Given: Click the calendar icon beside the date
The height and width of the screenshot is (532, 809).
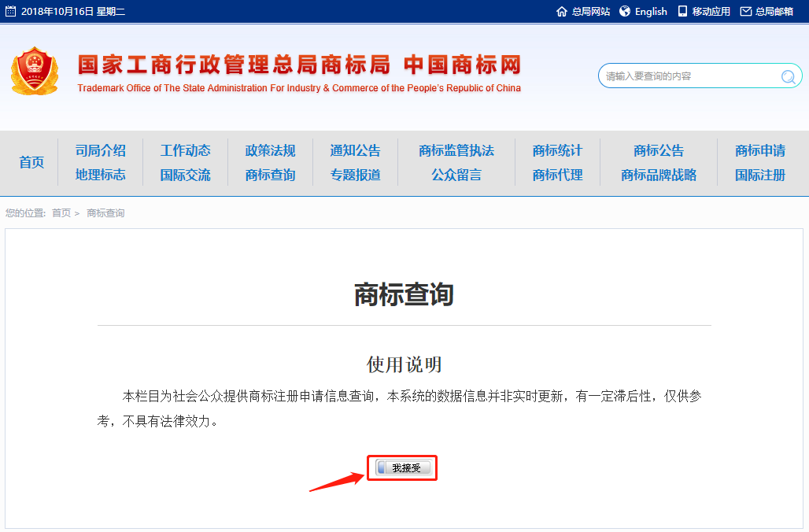Looking at the screenshot, I should [12, 11].
